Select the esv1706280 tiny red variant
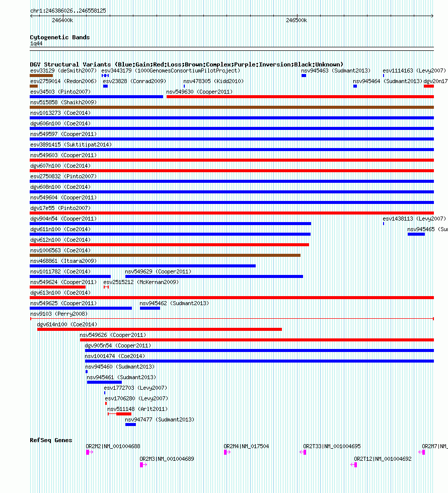Image resolution: width=448 pixels, height=493 pixels. coord(106,403)
